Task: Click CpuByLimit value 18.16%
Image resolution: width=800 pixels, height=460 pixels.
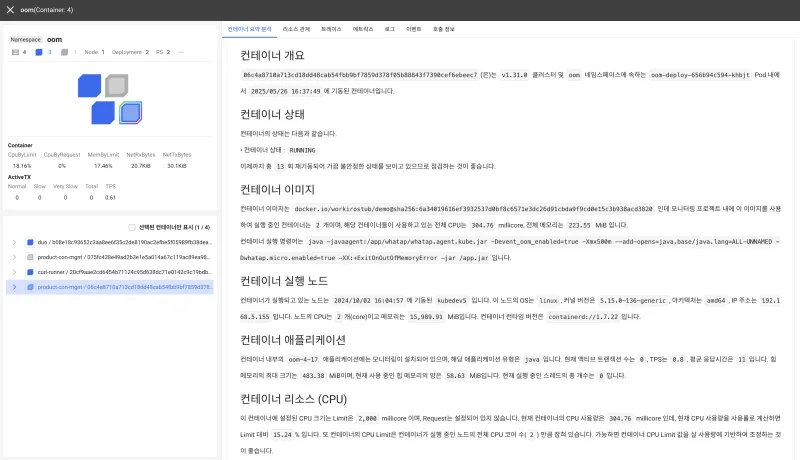Action: [x=22, y=166]
